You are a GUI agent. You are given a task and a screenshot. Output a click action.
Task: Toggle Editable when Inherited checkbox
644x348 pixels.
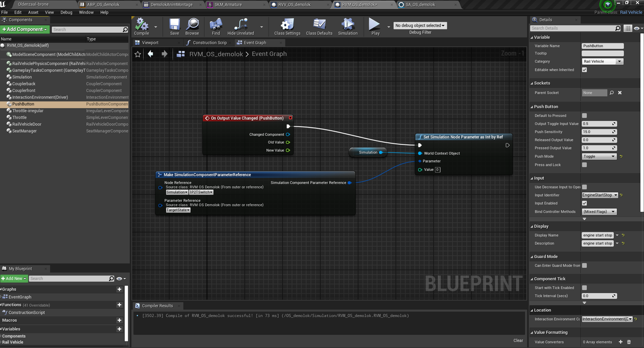pos(584,70)
